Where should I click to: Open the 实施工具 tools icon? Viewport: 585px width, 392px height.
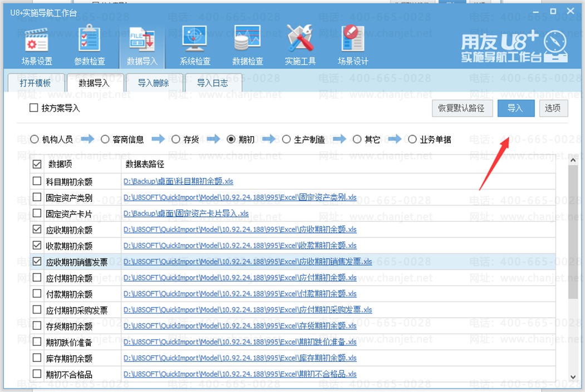click(x=300, y=46)
